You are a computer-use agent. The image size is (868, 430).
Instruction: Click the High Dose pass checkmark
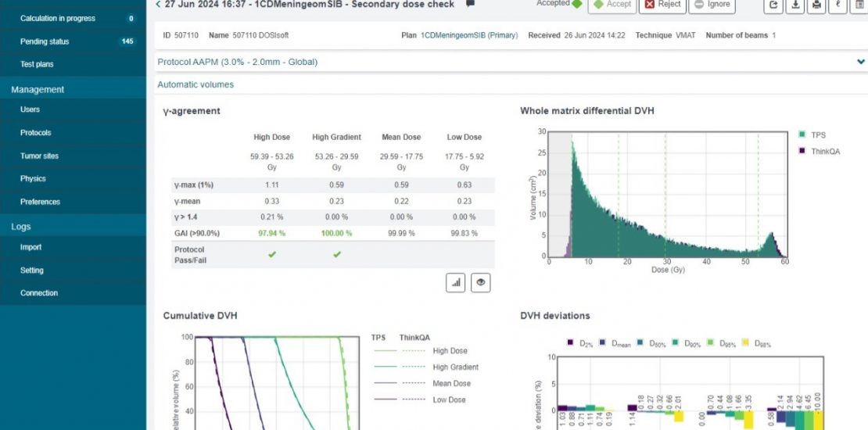coord(272,255)
